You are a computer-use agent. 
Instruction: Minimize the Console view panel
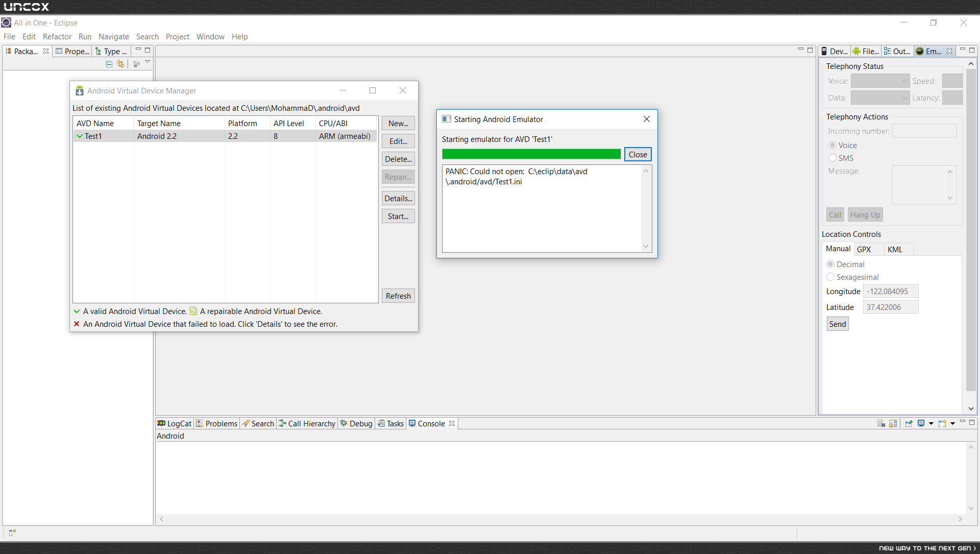(963, 421)
